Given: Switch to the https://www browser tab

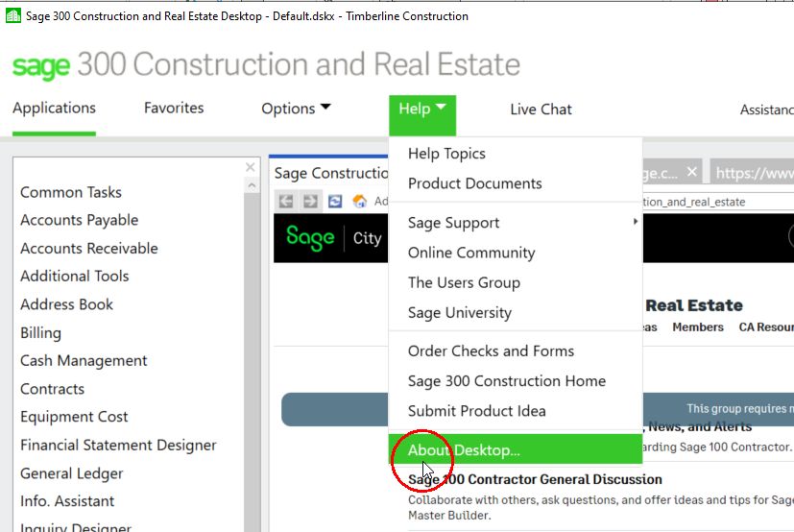Looking at the screenshot, I should click(753, 173).
